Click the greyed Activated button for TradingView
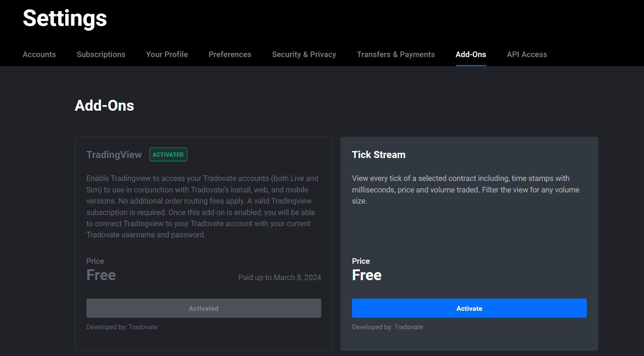The height and width of the screenshot is (356, 644). click(204, 308)
